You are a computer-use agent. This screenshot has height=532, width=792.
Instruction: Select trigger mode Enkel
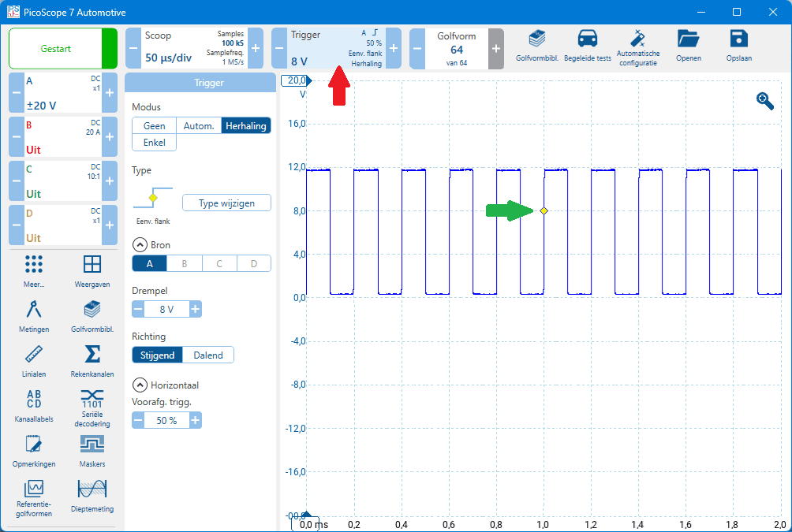point(154,143)
